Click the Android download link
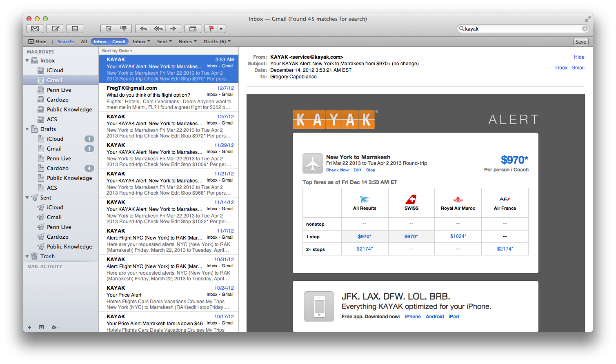 point(435,317)
